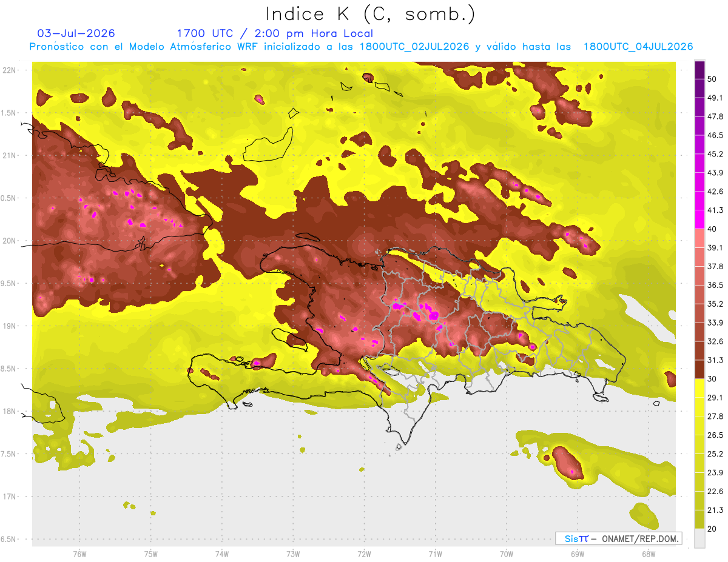Click the "8.5N" latitude label

pyautogui.click(x=9, y=369)
